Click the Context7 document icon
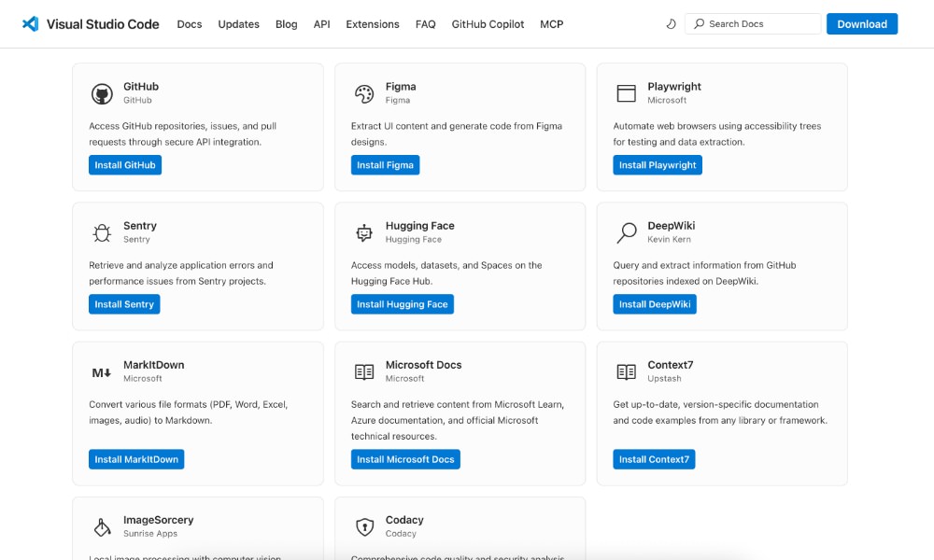This screenshot has width=934, height=560. coord(627,371)
